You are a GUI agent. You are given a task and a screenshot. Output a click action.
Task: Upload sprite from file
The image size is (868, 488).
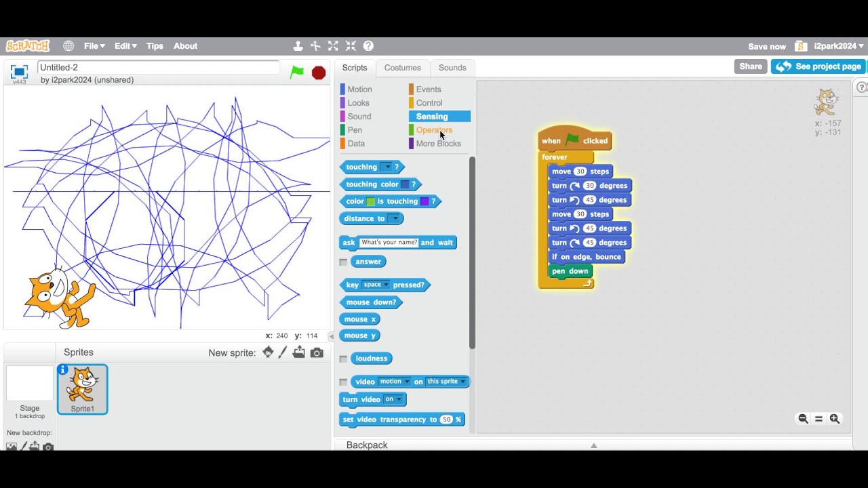(300, 352)
